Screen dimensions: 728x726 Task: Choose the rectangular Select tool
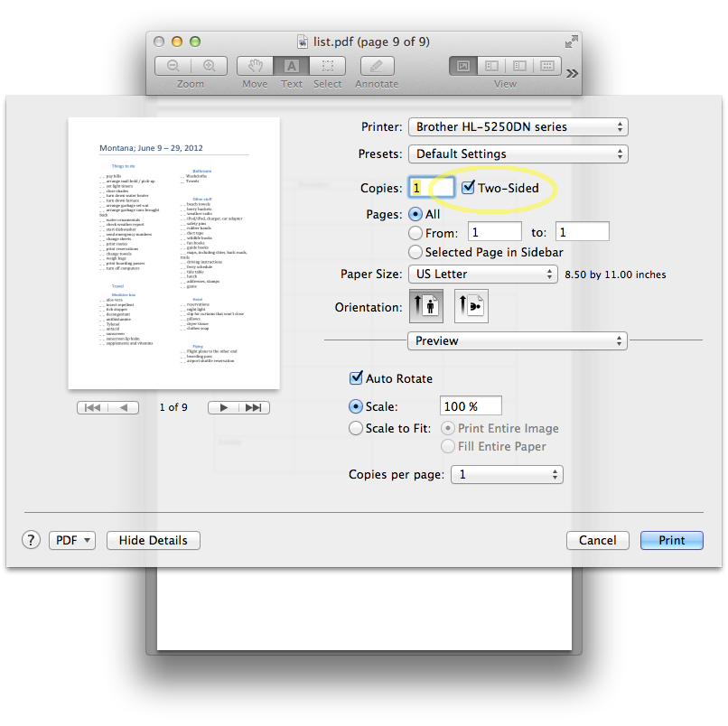coord(328,66)
